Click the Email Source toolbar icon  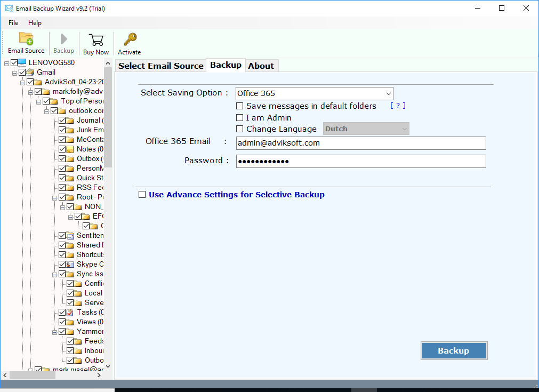26,38
